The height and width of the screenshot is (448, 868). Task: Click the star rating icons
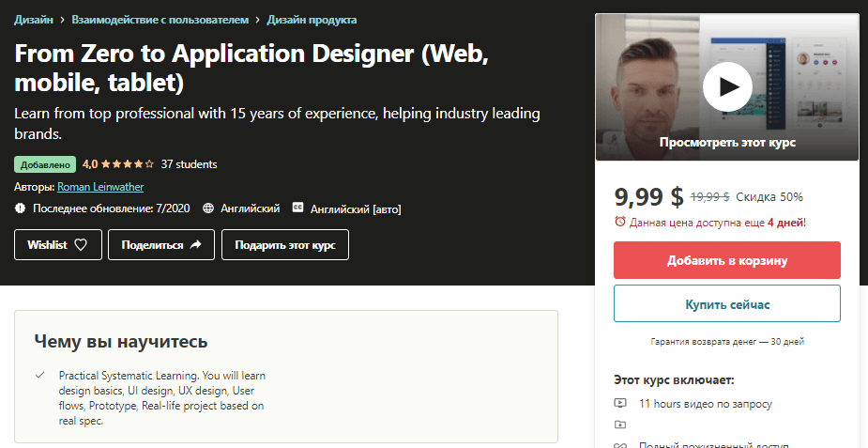[x=128, y=164]
